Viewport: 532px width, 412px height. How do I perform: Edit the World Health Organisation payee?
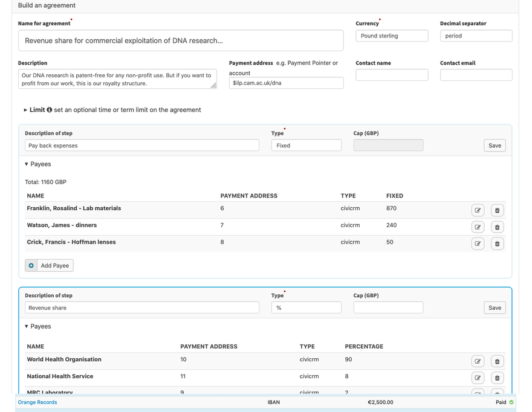click(x=478, y=361)
